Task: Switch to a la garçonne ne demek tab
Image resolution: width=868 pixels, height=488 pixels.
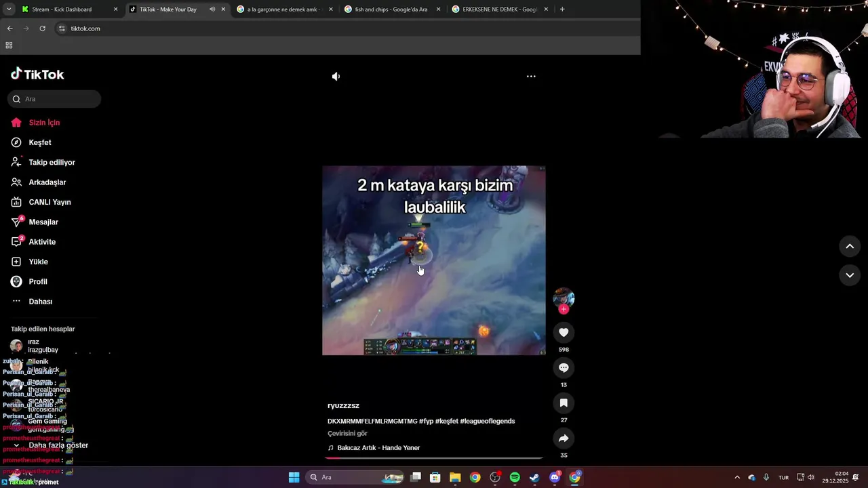Action: [x=283, y=9]
